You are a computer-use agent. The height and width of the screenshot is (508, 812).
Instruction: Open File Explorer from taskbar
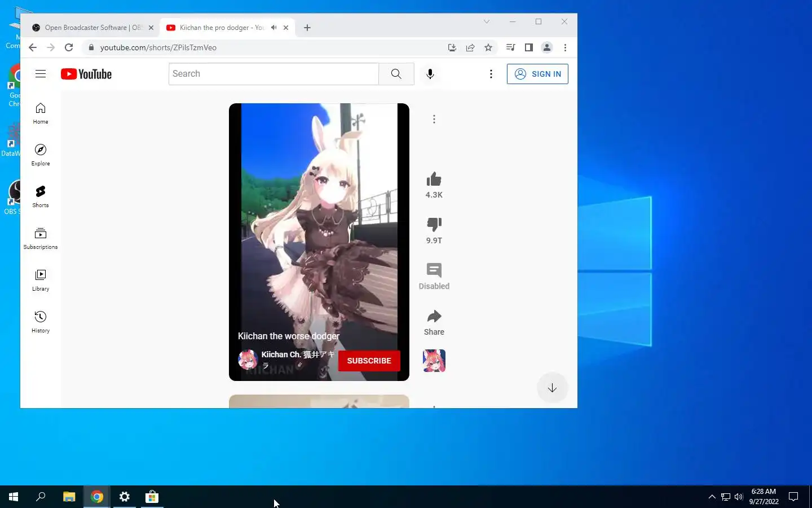pos(69,497)
